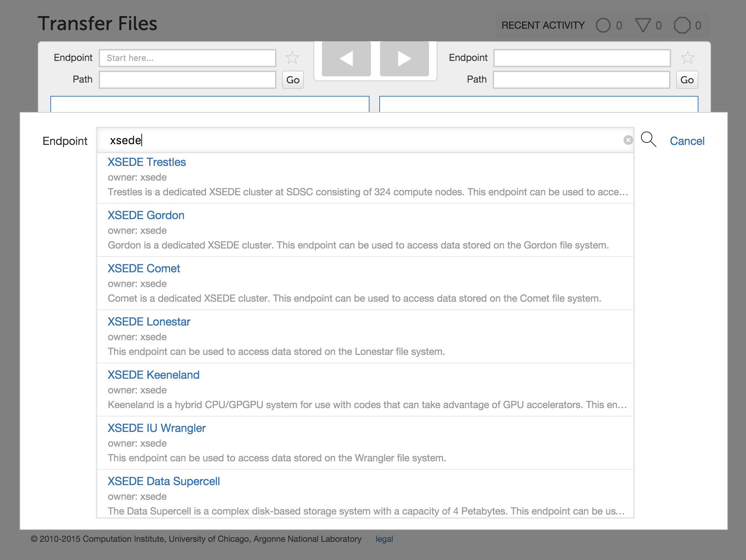Click 'owner: xsede' under XSEDE Trestles
The image size is (746, 560).
(137, 177)
